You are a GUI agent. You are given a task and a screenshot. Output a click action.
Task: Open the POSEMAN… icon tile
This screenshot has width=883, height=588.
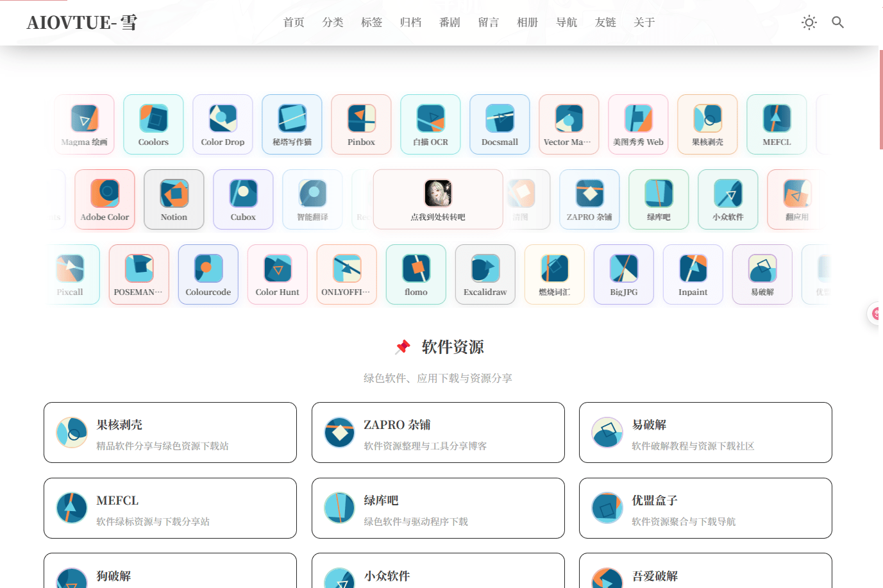(x=139, y=274)
